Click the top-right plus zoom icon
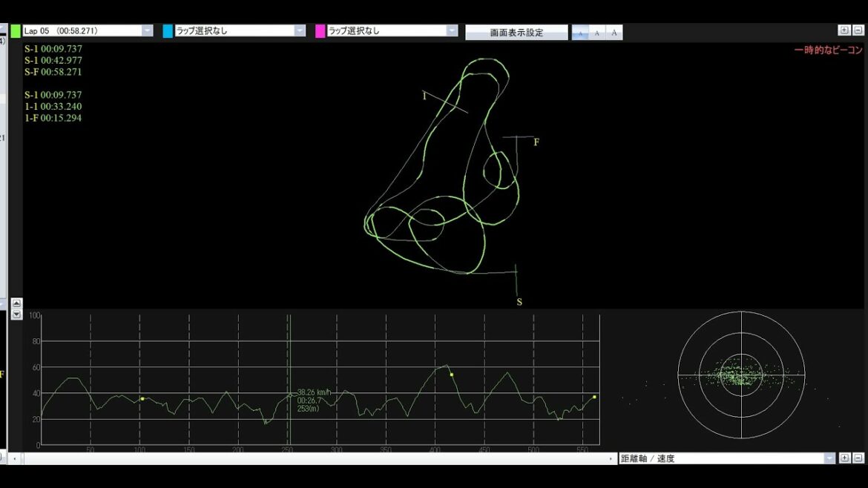868x488 pixels. tap(844, 30)
